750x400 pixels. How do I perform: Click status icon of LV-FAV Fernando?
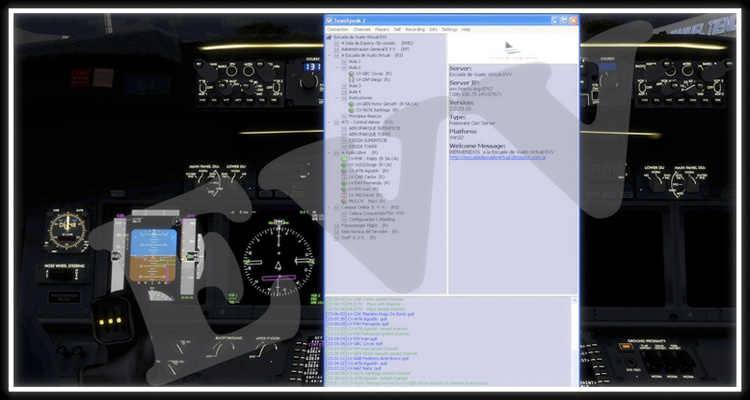pos(344,183)
